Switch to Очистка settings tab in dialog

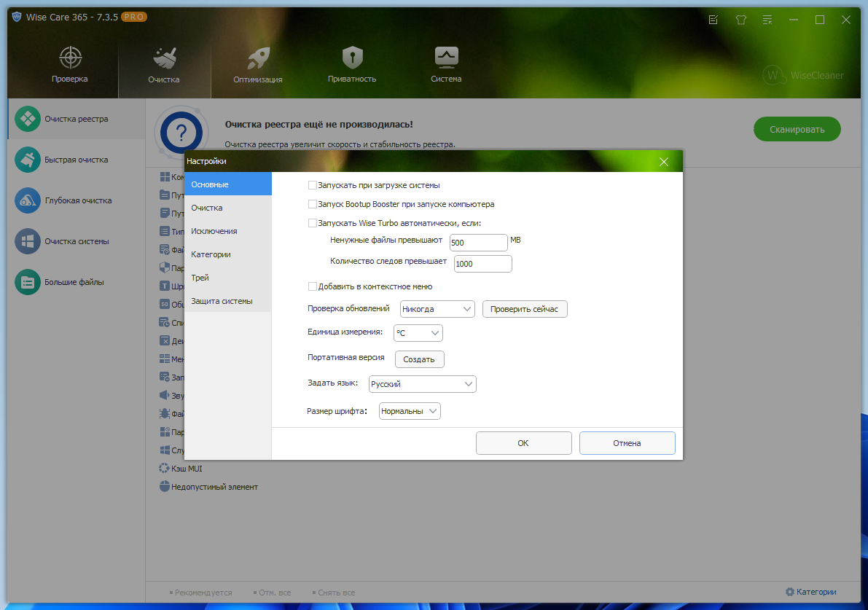228,208
